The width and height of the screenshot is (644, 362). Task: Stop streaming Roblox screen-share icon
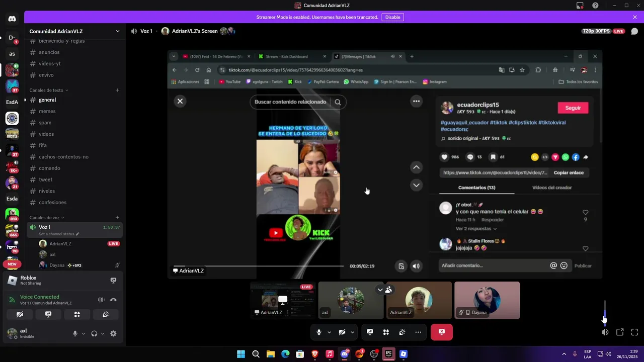113,280
